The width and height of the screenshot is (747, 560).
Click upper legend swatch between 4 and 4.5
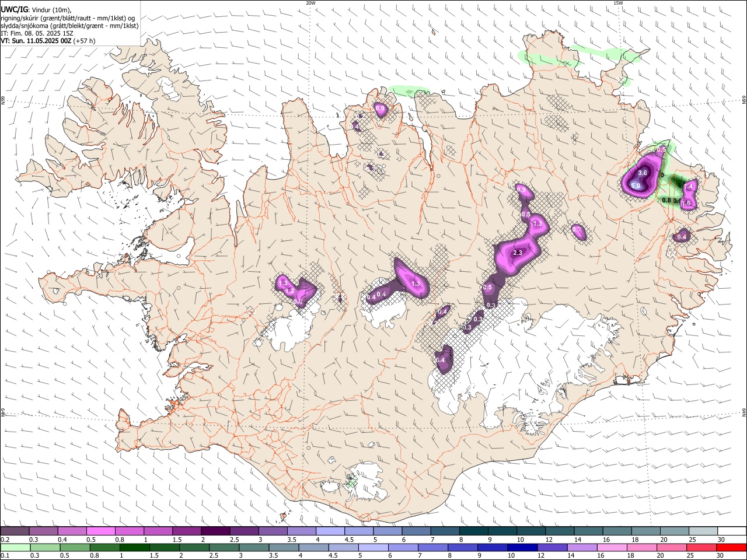[x=330, y=531]
